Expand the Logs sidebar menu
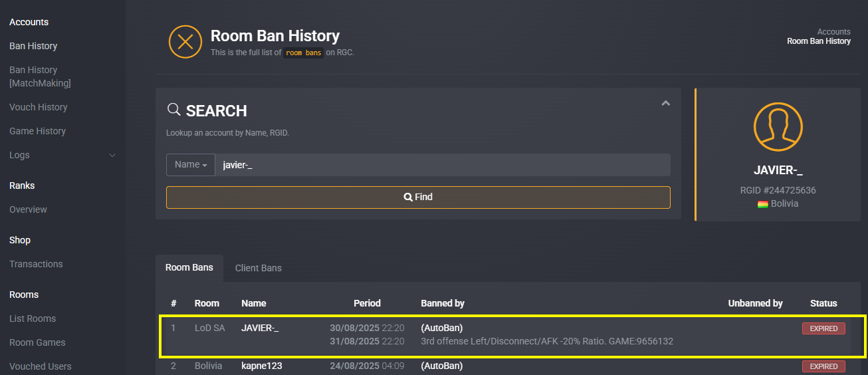 coord(62,155)
